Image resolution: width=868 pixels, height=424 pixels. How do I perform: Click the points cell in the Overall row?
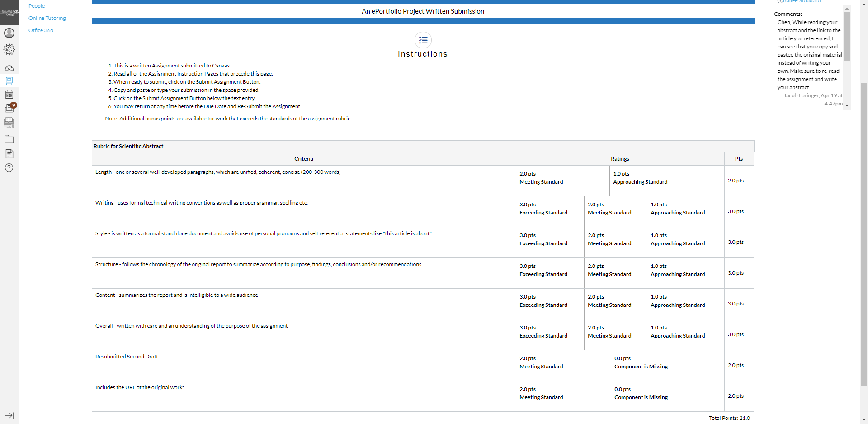(x=739, y=334)
